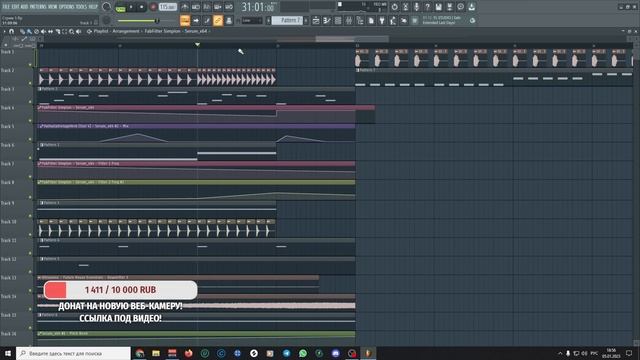Toggle step editing brush button

click(x=207, y=20)
